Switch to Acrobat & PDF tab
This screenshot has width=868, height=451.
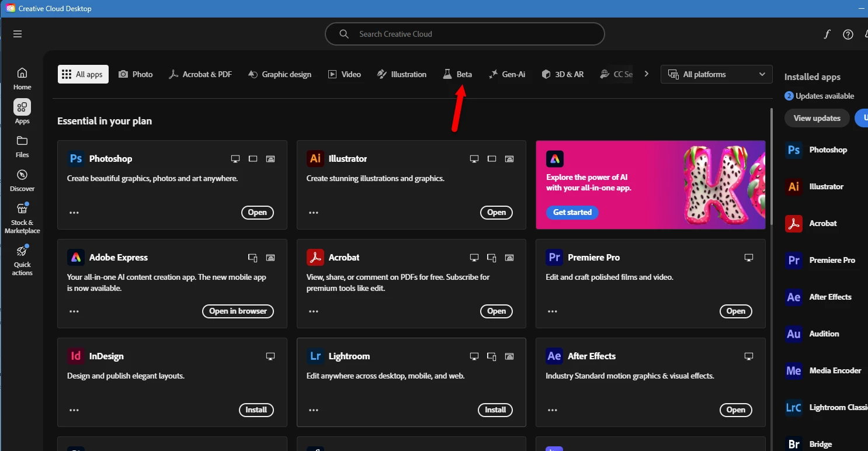(200, 74)
